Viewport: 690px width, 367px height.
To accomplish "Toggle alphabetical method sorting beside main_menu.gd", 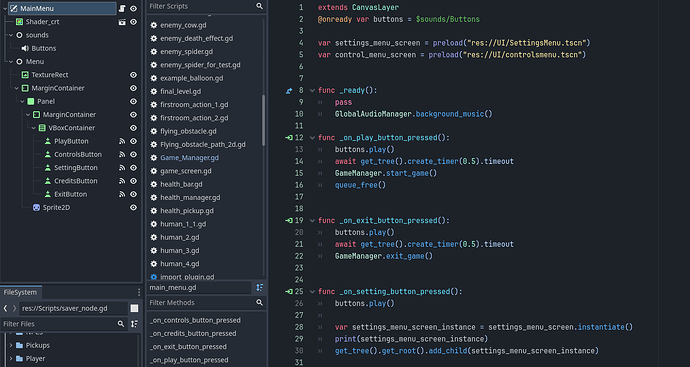I will tap(260, 287).
